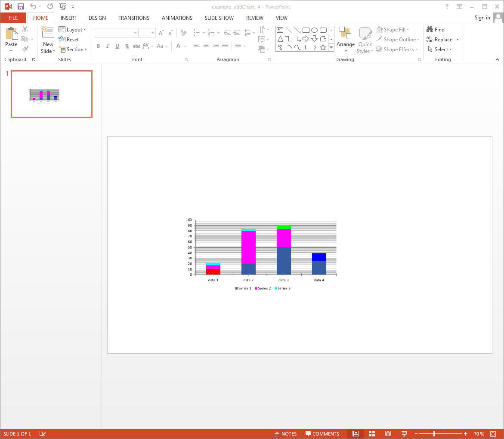Open the INSERT ribbon tab

68,18
